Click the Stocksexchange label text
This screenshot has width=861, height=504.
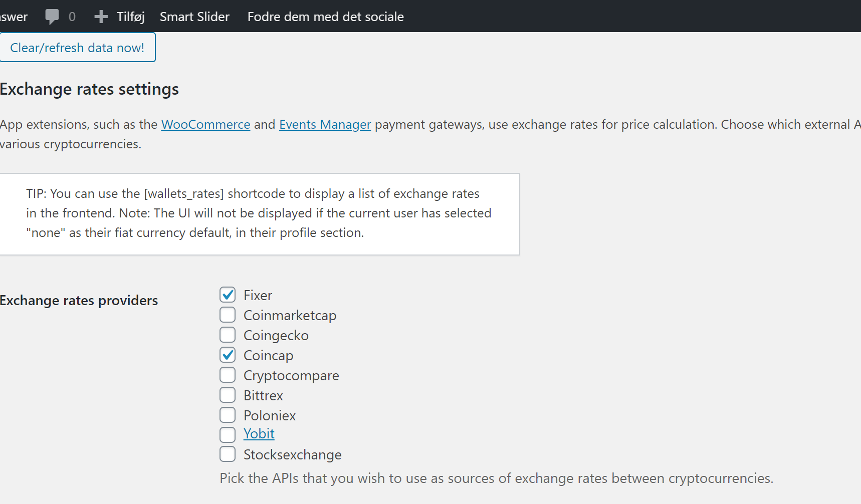[293, 455]
